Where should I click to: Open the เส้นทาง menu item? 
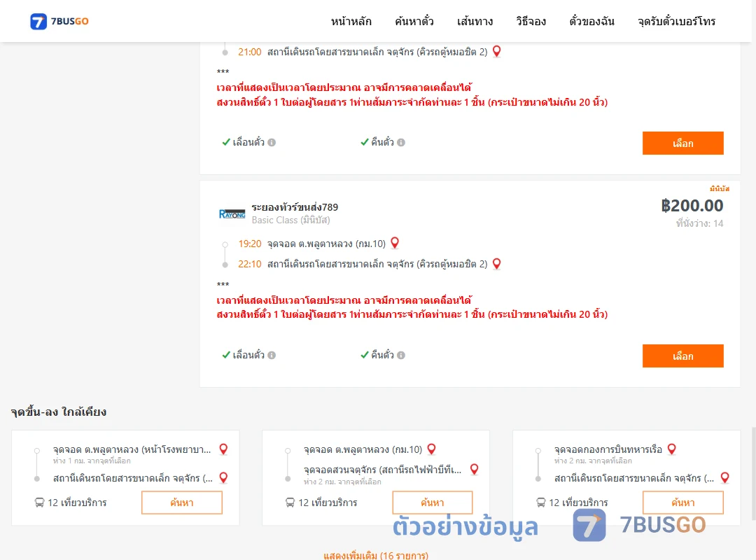click(475, 21)
